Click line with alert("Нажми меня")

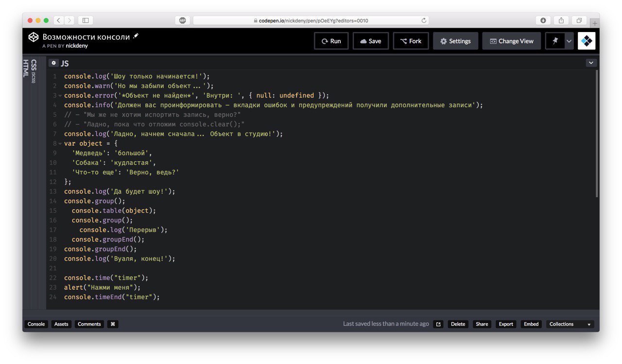(x=102, y=287)
